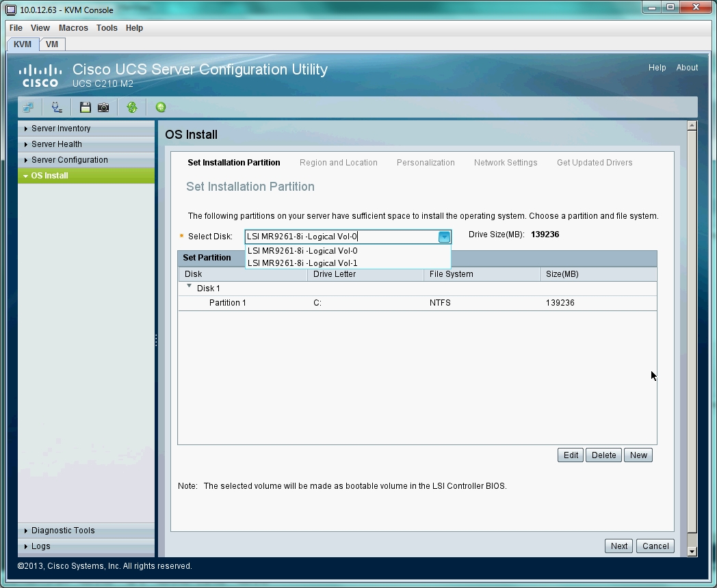The height and width of the screenshot is (588, 717).
Task: Open the Macros menu
Action: (x=73, y=28)
